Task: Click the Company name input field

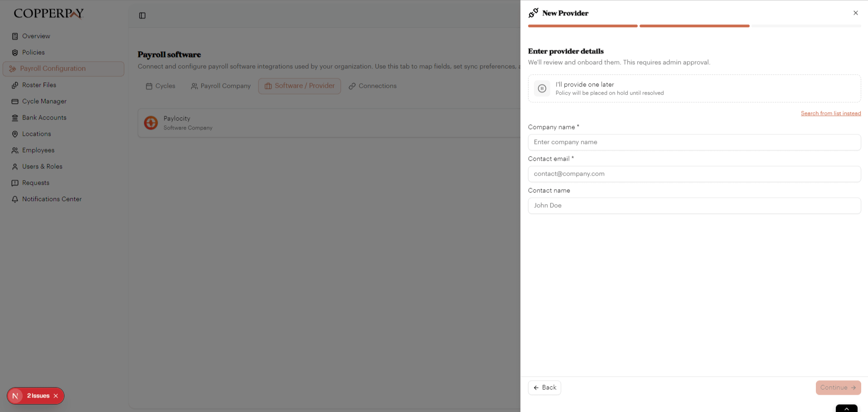Action: pos(694,142)
